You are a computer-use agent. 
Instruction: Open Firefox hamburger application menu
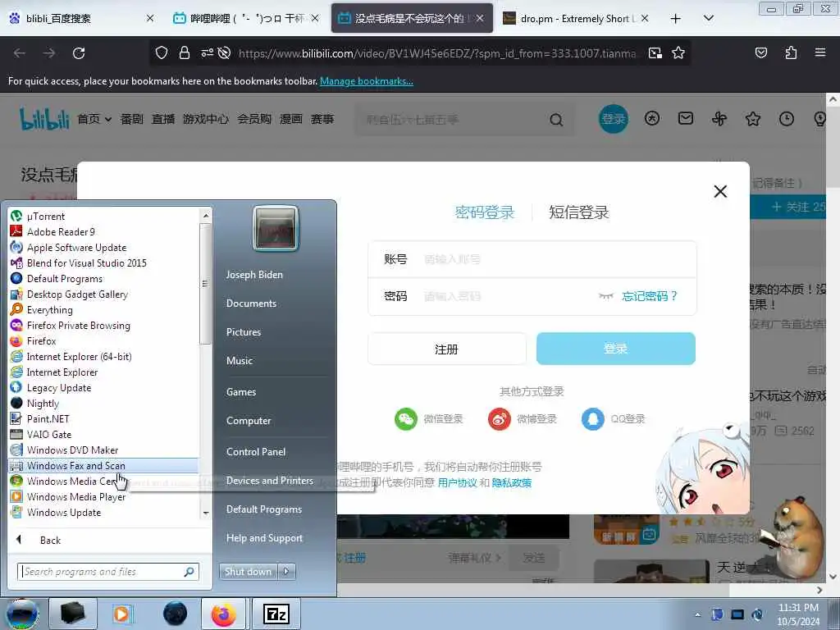point(819,52)
